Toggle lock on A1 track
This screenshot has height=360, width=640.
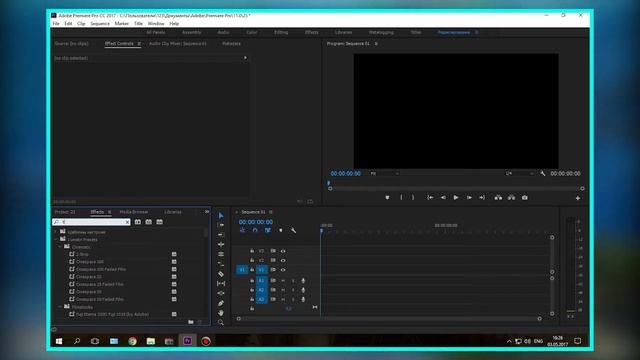click(x=252, y=281)
